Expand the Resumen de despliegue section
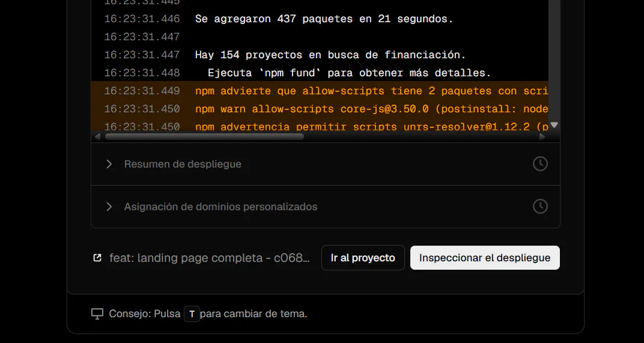Screen dimensions: 644x343 coord(325,164)
